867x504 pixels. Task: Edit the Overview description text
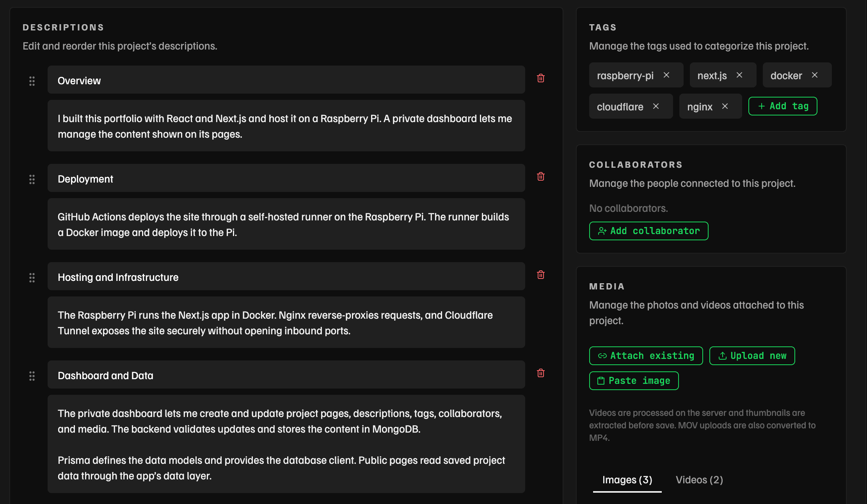286,126
